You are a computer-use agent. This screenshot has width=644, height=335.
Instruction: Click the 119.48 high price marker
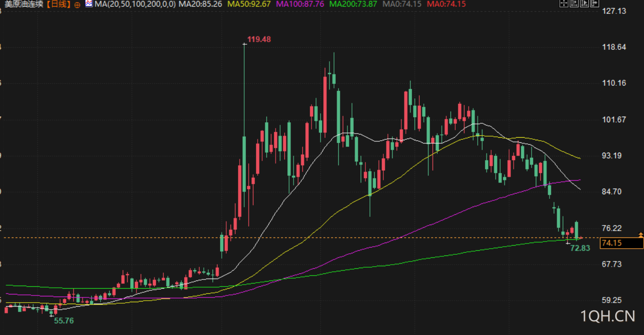(259, 39)
